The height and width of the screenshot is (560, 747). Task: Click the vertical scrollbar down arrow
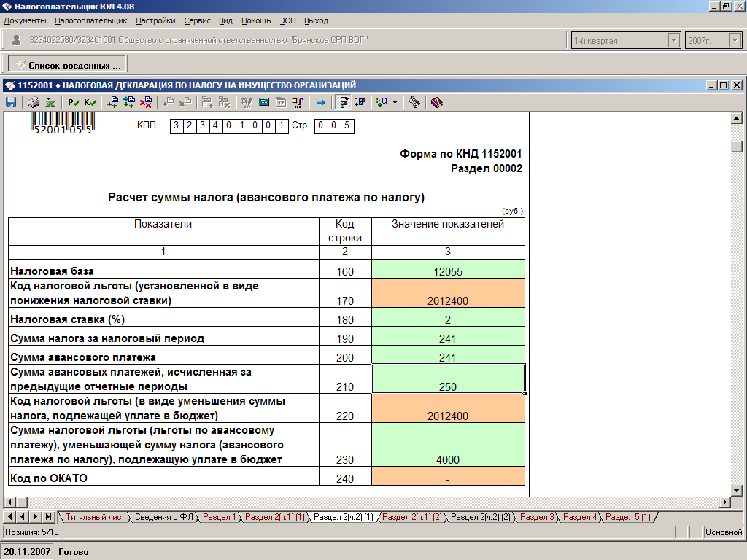(737, 491)
